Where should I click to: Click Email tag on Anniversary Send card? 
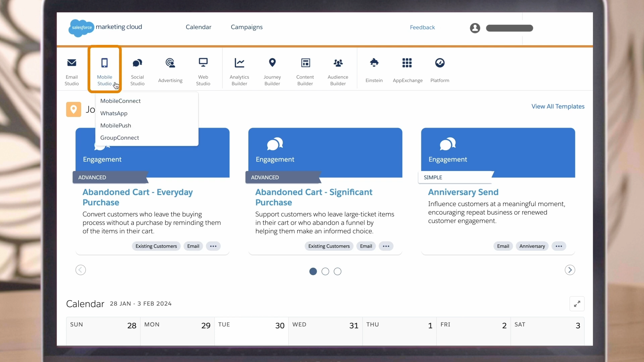[x=503, y=246]
